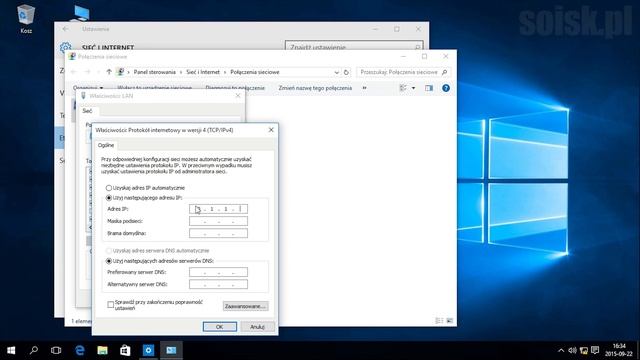The width and height of the screenshot is (640, 360).
Task: Show hidden tray icons chevron
Action: point(561,351)
